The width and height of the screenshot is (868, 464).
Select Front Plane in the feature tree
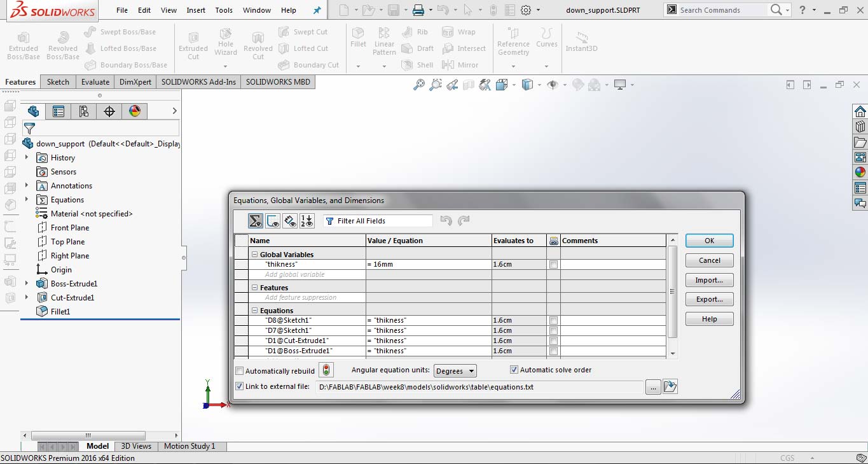62,227
